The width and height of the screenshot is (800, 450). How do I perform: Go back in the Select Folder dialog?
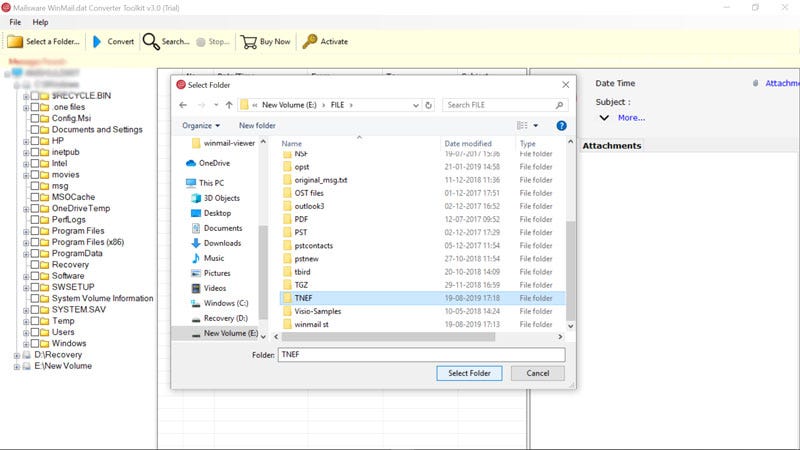(183, 105)
